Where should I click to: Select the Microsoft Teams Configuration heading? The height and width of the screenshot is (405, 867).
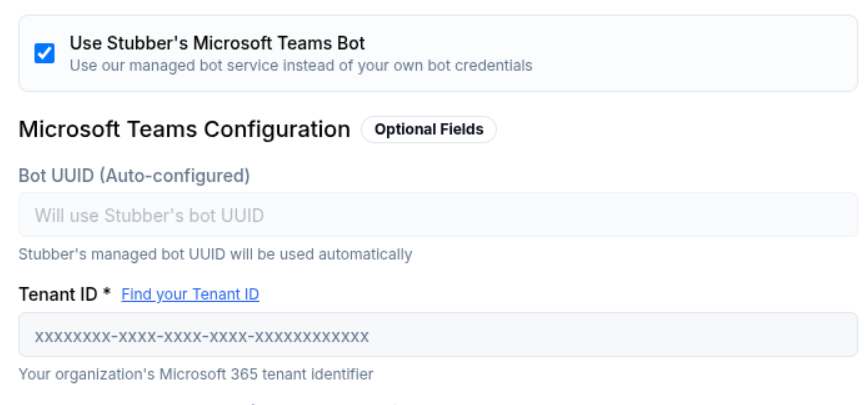[184, 130]
